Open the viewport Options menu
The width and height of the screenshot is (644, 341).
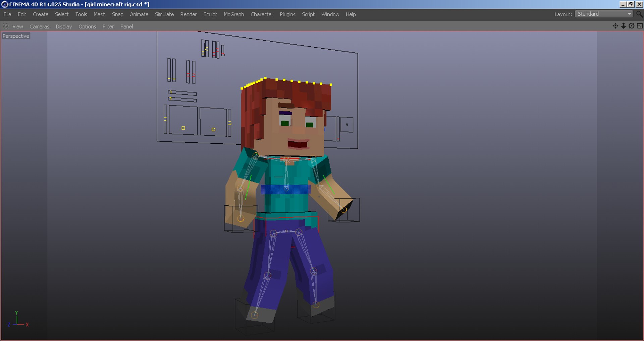point(87,26)
